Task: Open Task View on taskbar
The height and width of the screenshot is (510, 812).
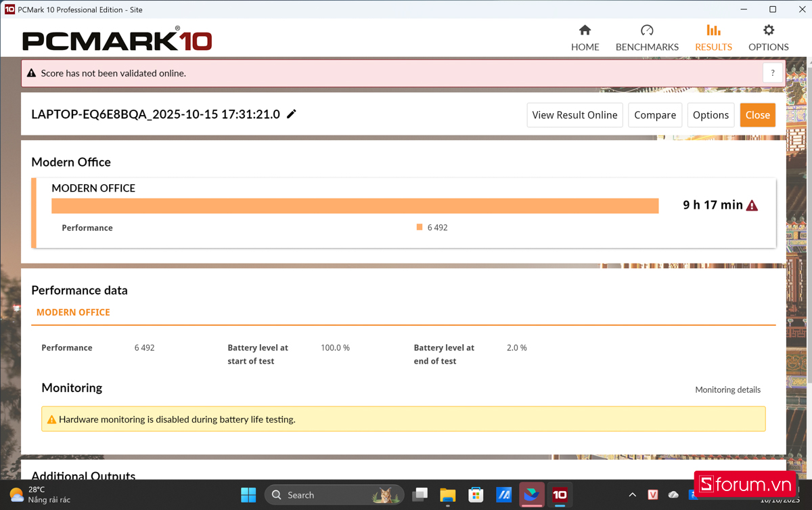Action: pos(420,495)
